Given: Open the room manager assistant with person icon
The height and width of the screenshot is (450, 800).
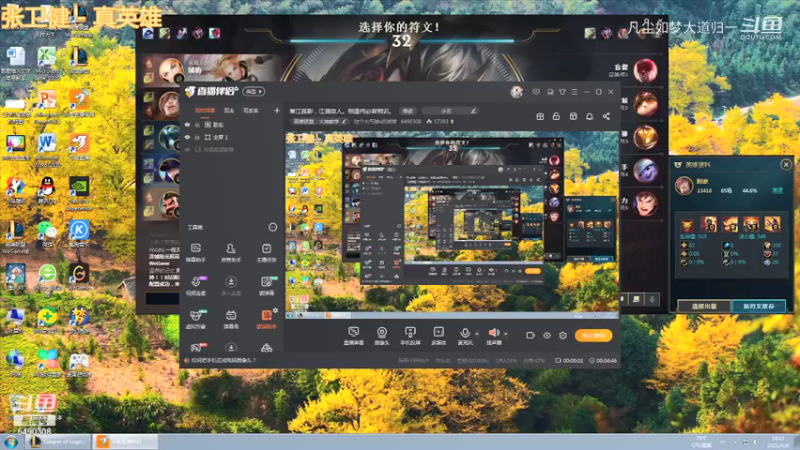Looking at the screenshot, I should (x=231, y=253).
